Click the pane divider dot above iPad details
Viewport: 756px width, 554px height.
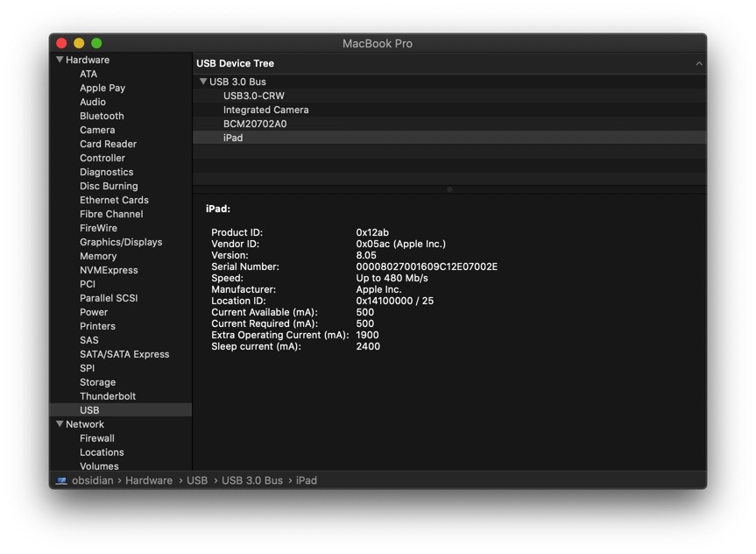(x=449, y=188)
